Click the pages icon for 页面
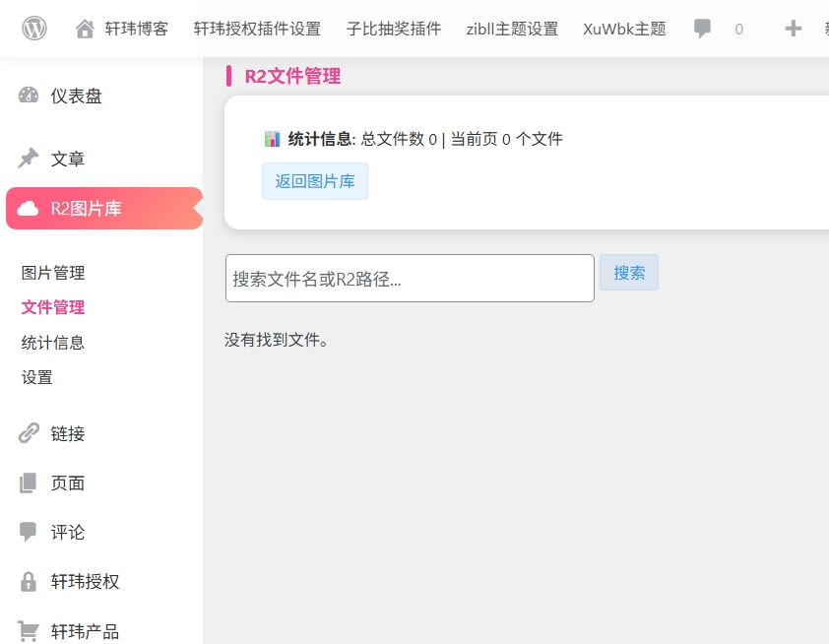This screenshot has height=644, width=829. click(x=29, y=483)
